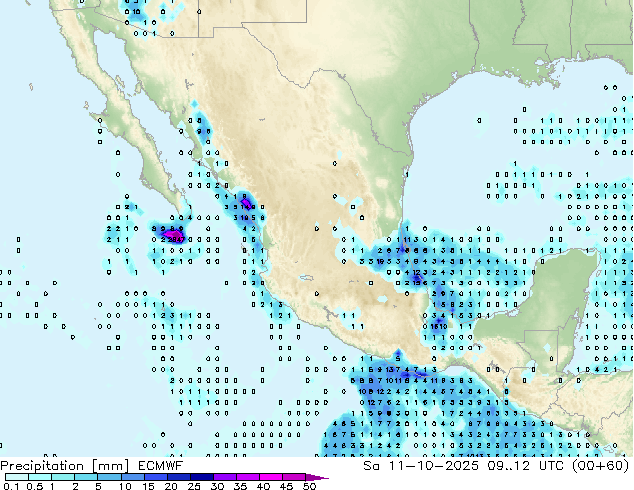Click the '40' legend value label

click(263, 486)
